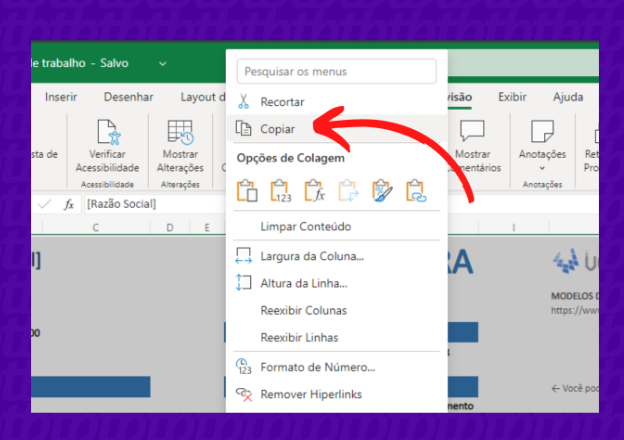The width and height of the screenshot is (624, 440).
Task: Click Copiar in the context menu
Action: click(277, 129)
